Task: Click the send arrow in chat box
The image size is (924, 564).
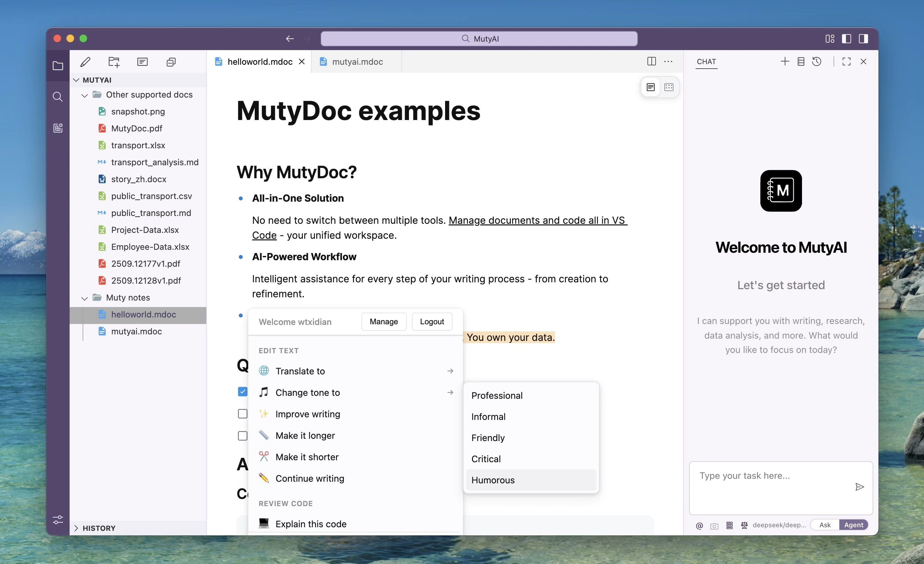Action: click(860, 487)
